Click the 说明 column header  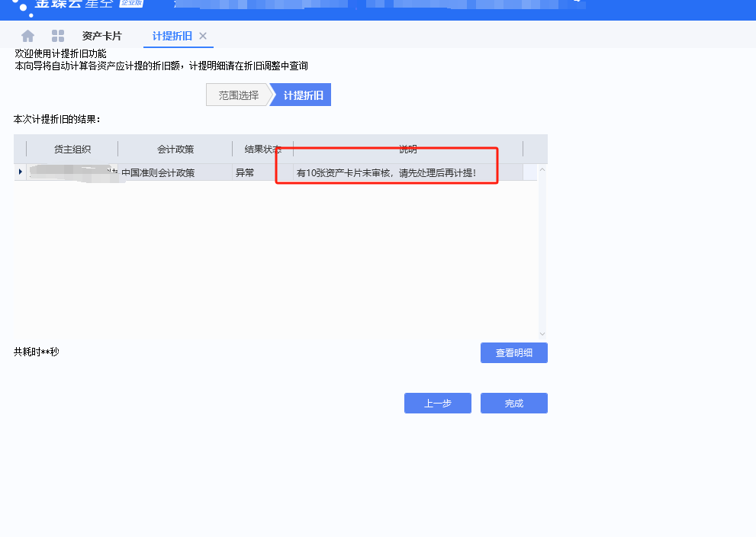tap(407, 149)
